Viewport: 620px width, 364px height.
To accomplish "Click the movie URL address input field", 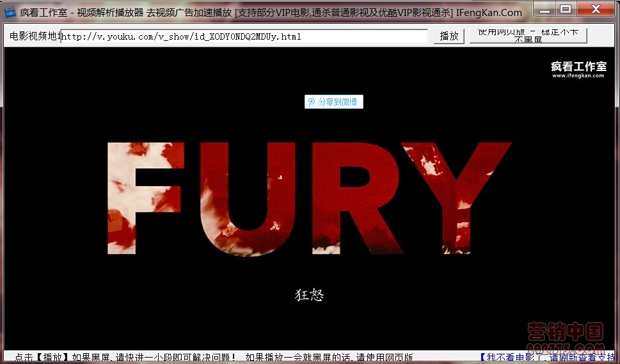I will [x=244, y=36].
